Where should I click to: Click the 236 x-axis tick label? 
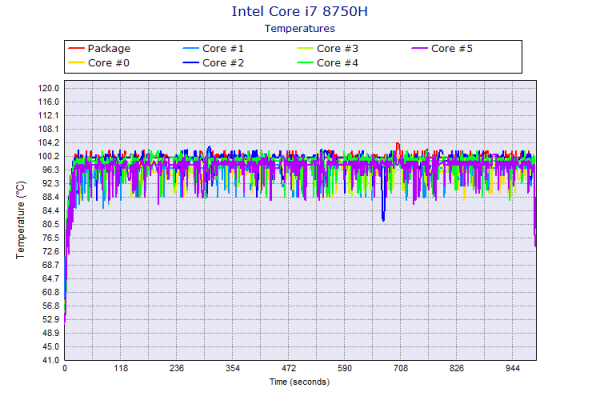(177, 368)
